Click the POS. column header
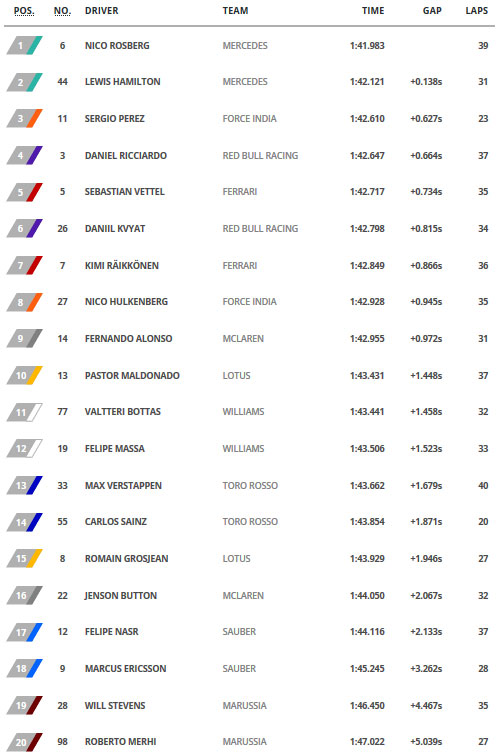The image size is (498, 756). coord(24,11)
